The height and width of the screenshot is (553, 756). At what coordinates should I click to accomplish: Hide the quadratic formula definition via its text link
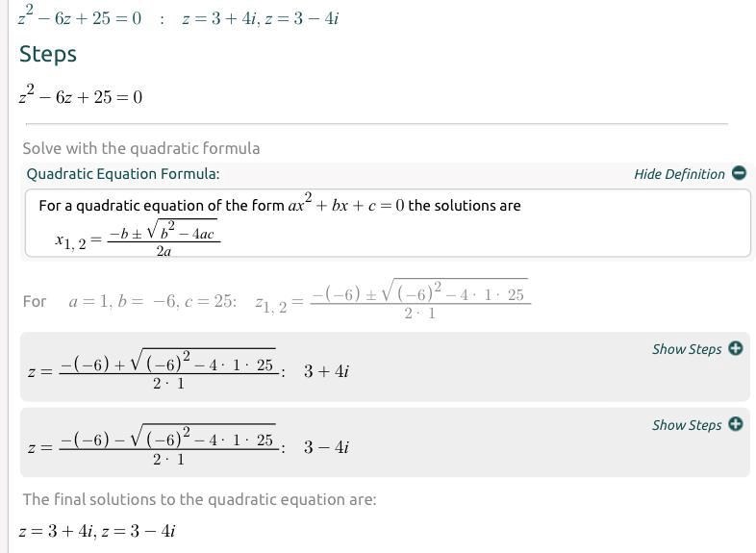point(679,174)
